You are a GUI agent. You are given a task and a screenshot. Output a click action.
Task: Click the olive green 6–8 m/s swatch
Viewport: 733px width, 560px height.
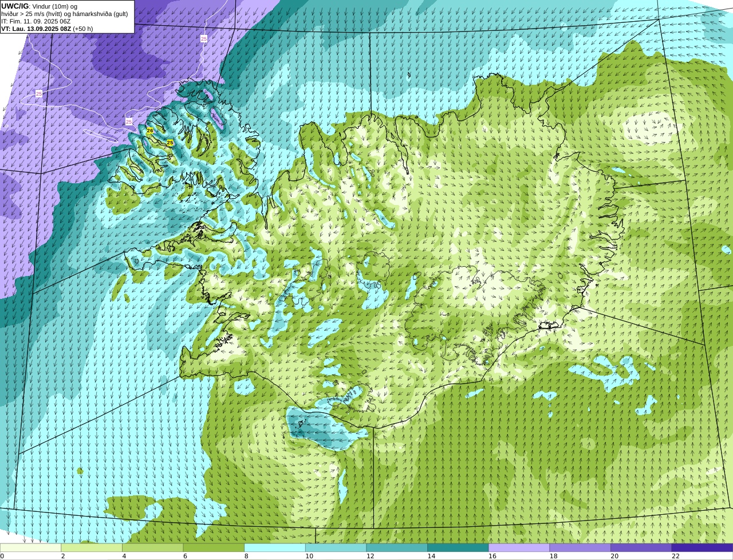pos(214,547)
